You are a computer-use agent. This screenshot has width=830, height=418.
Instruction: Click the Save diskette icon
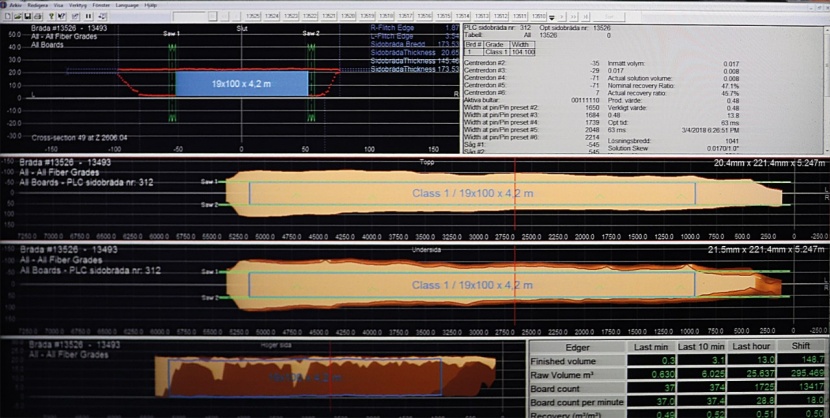(27, 16)
